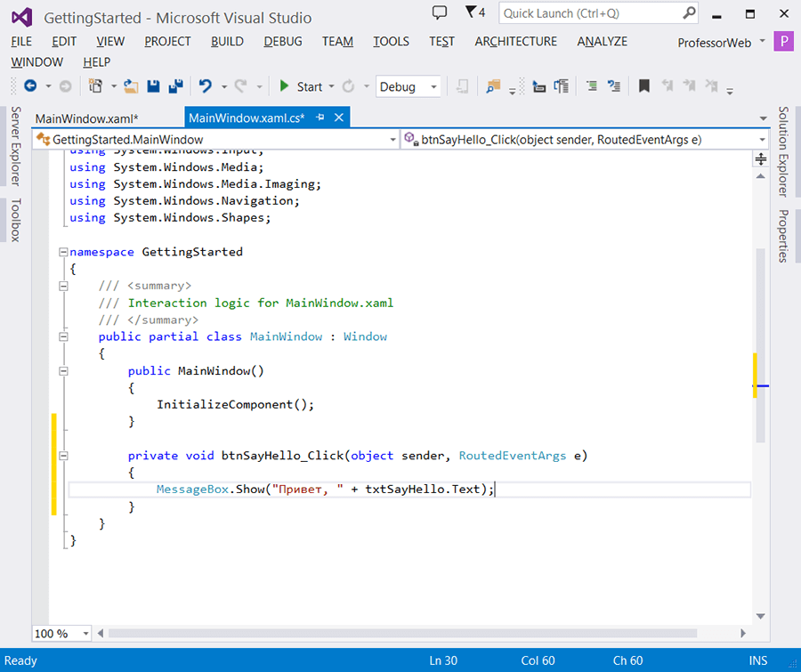Click the Save All double disk icon

point(175,86)
